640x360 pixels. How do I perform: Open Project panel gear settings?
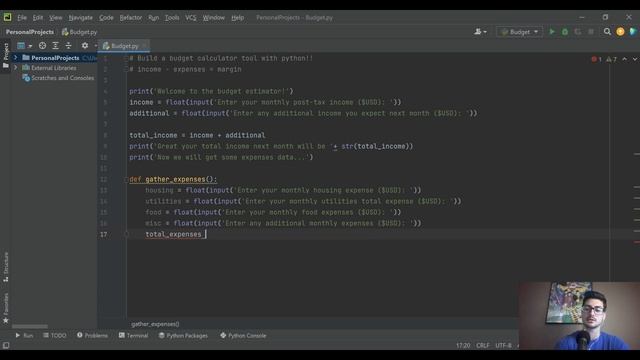coord(84,46)
